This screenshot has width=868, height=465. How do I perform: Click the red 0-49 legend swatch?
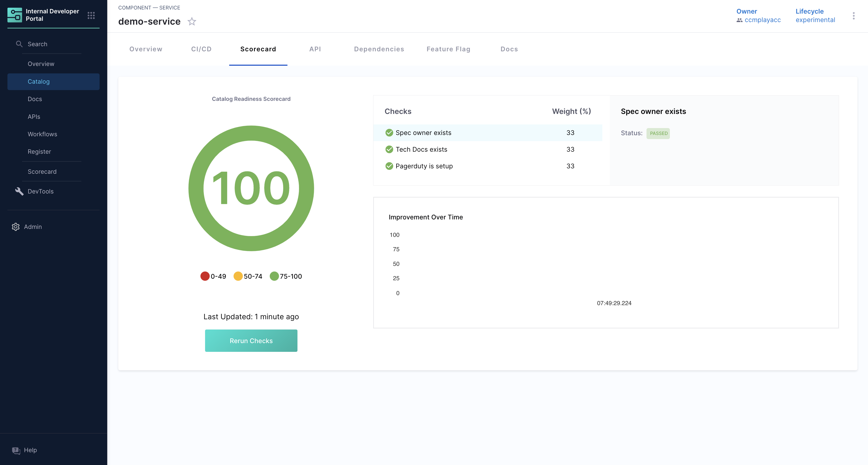tap(205, 276)
